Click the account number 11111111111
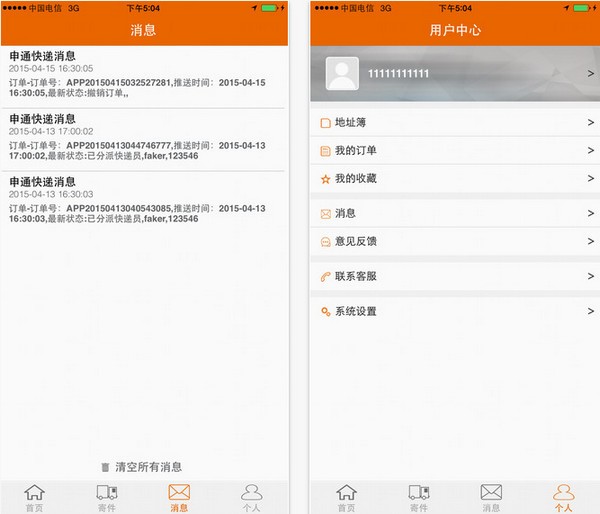 tap(398, 73)
